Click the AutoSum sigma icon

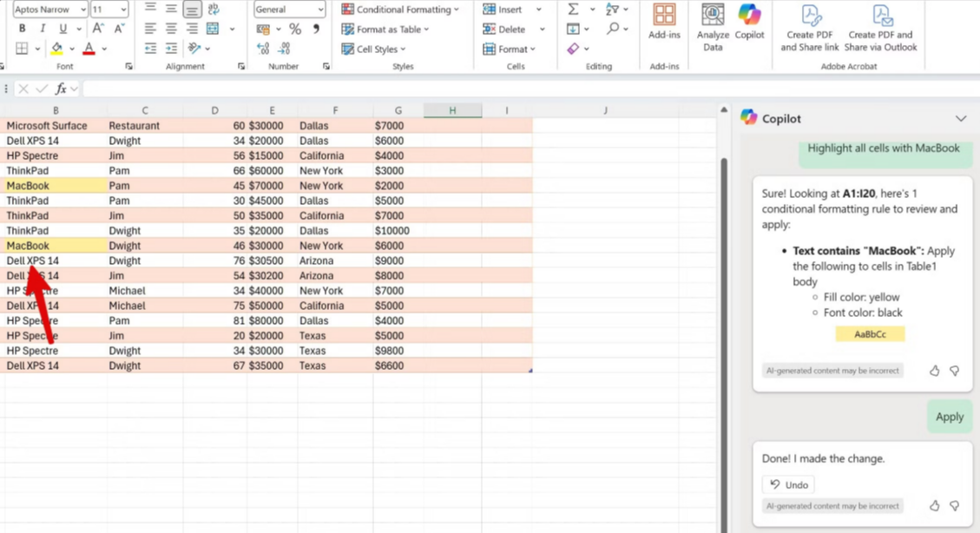click(x=573, y=10)
